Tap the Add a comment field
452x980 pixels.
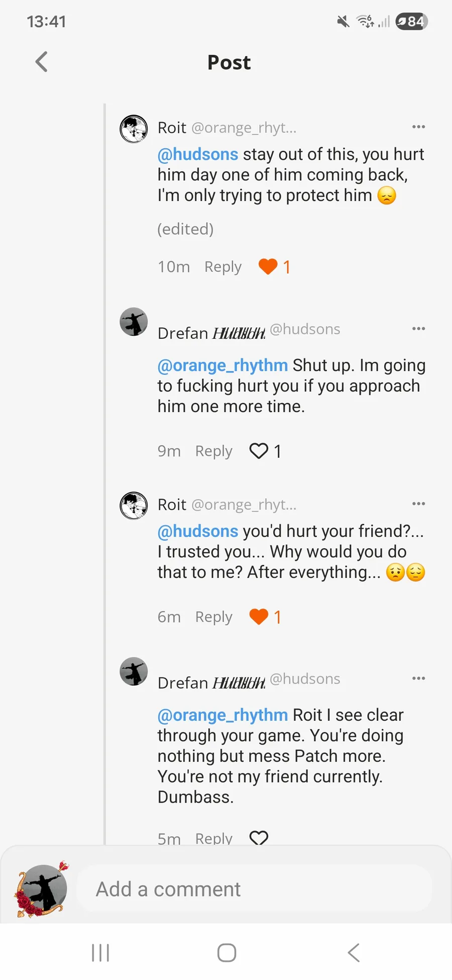click(x=254, y=889)
